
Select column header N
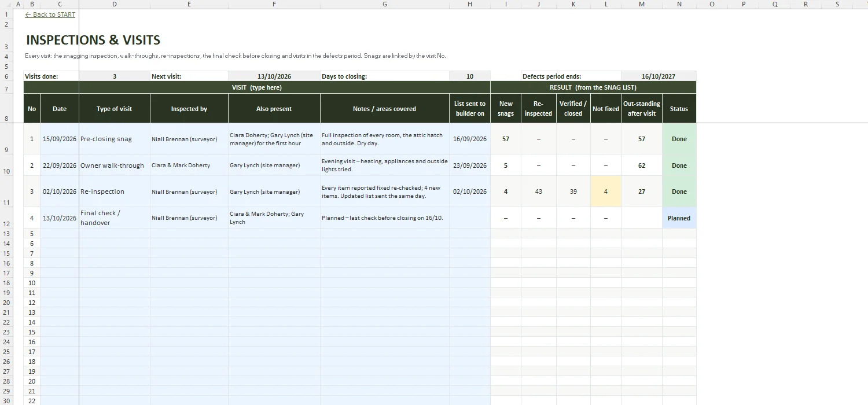(679, 3)
